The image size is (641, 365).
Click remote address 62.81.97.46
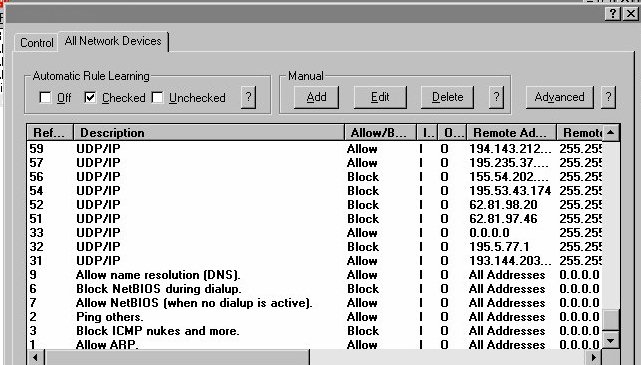click(503, 219)
